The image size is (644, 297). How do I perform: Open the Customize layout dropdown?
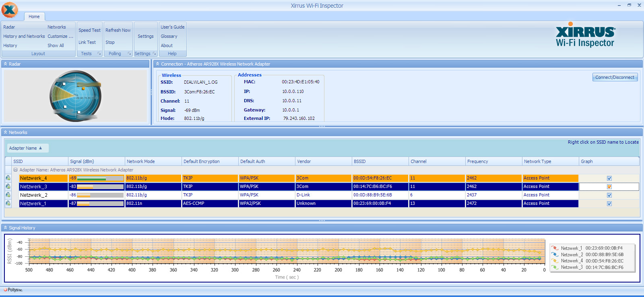point(60,36)
